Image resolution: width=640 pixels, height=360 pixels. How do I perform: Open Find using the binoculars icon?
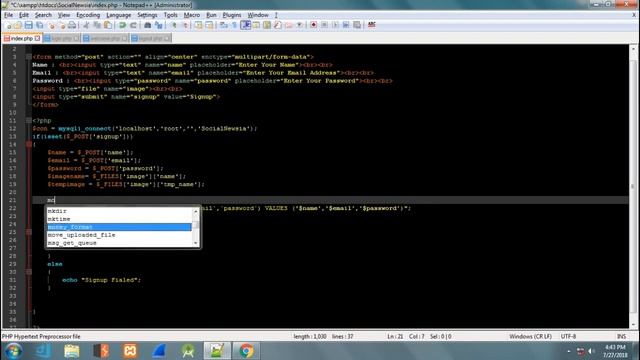pyautogui.click(x=148, y=25)
